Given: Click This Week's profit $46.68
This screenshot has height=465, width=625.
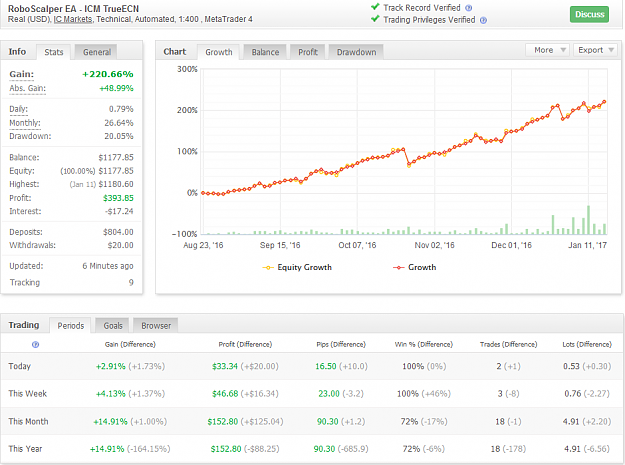Looking at the screenshot, I should click(x=225, y=394).
